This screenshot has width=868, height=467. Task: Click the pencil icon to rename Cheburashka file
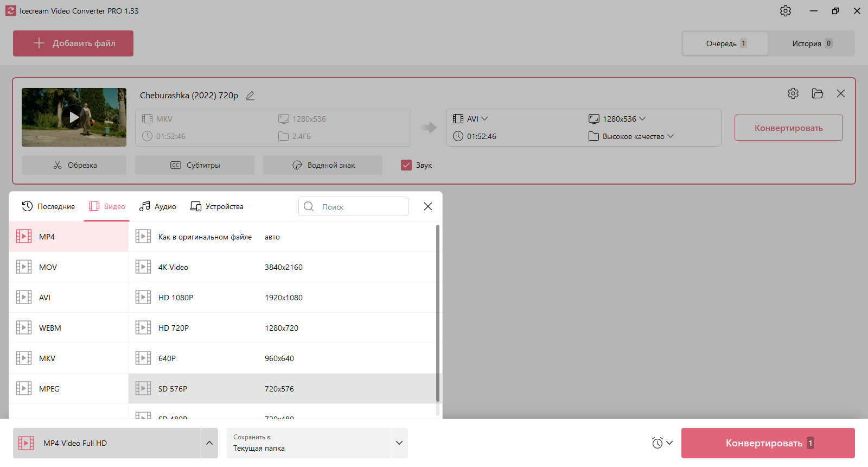(250, 96)
